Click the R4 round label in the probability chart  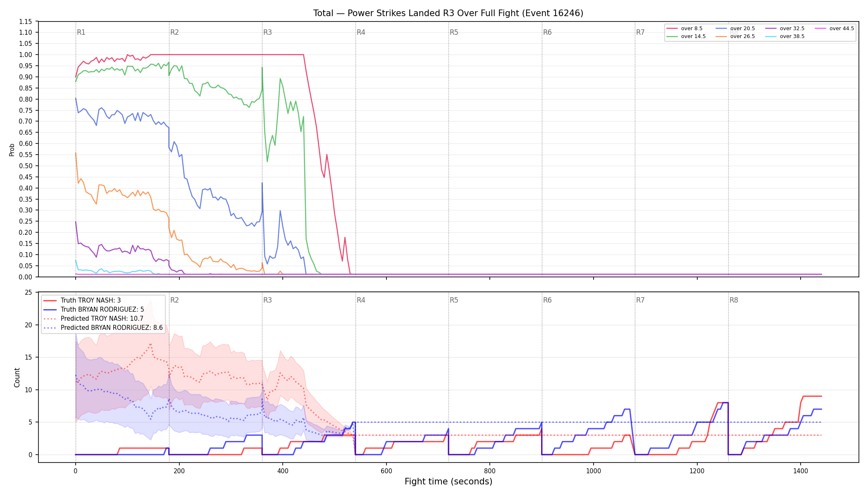point(361,32)
